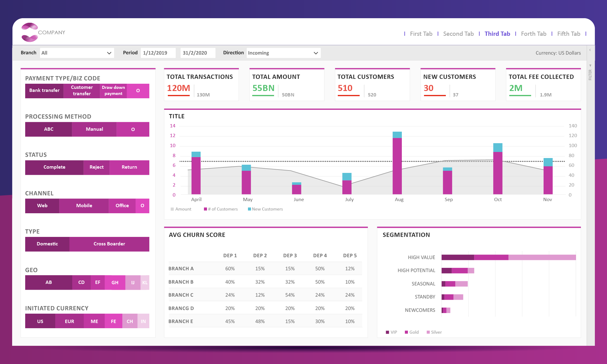Switch to the Second Tab
Screen dimensions: 607x364
pyautogui.click(x=458, y=34)
